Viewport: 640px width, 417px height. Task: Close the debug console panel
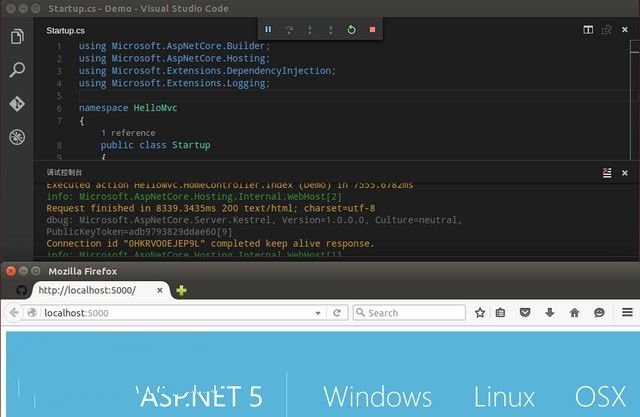click(x=624, y=173)
